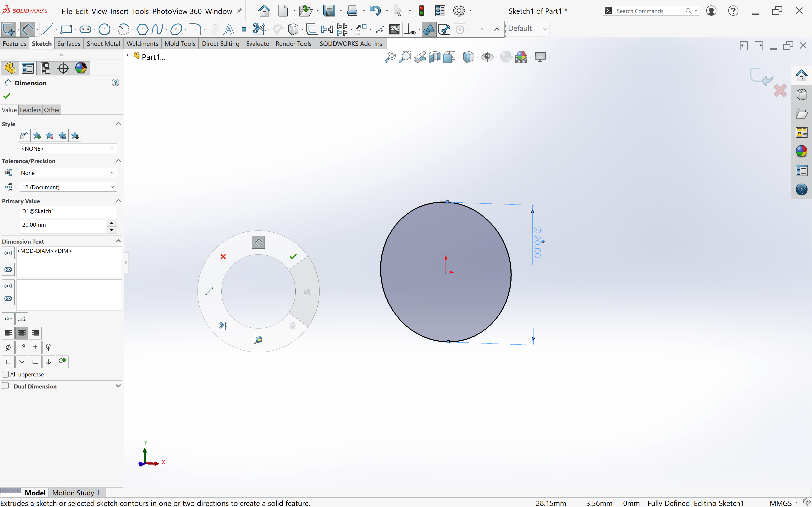Switch to the Features tab
The image size is (812, 507).
14,44
